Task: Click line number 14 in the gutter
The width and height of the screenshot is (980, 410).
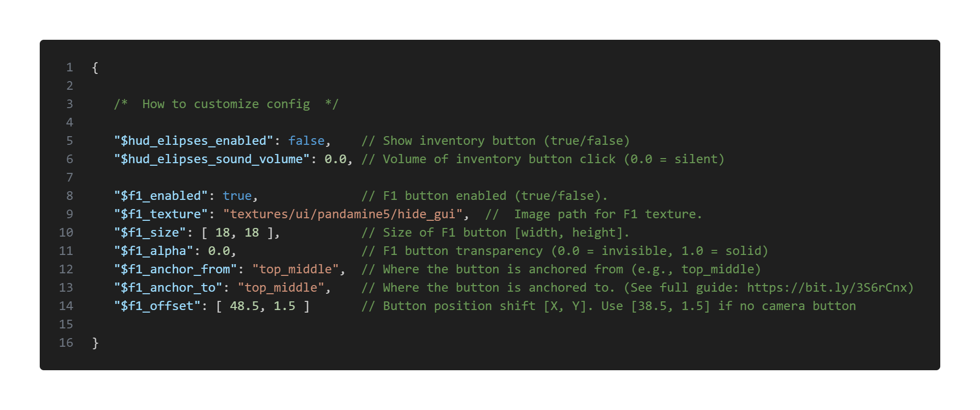Action: [x=66, y=306]
